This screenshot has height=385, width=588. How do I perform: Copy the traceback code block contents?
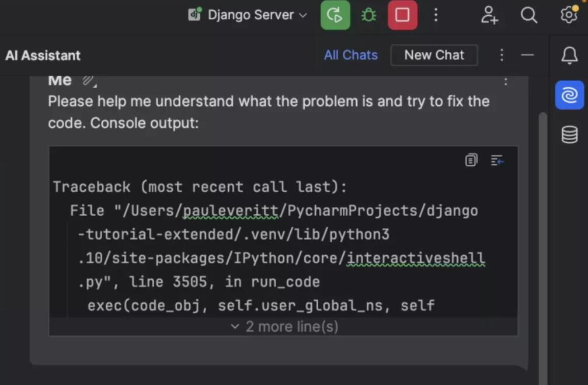pyautogui.click(x=471, y=160)
